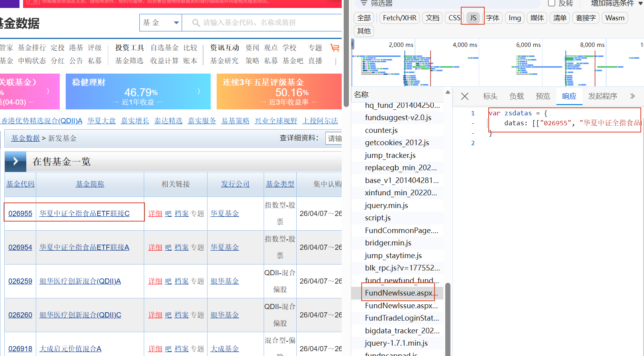
Task: Click the 名称 column header
Action: point(361,94)
